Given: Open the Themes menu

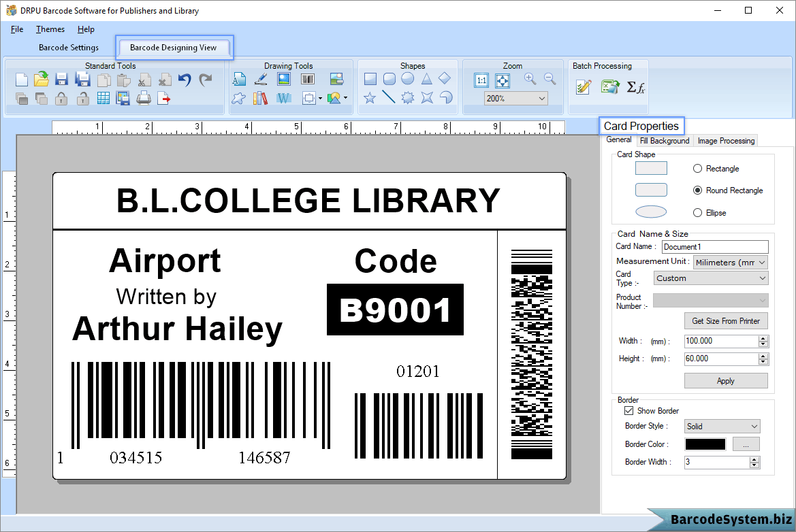Looking at the screenshot, I should [x=50, y=29].
